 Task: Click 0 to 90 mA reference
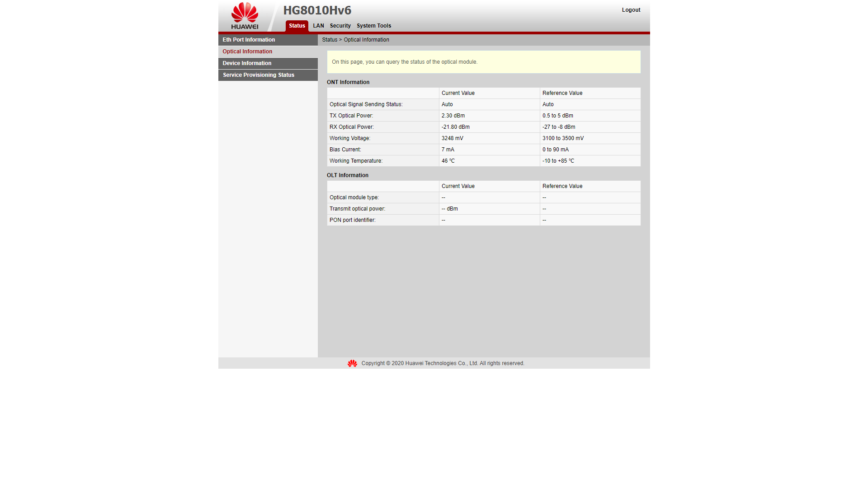[x=556, y=150]
